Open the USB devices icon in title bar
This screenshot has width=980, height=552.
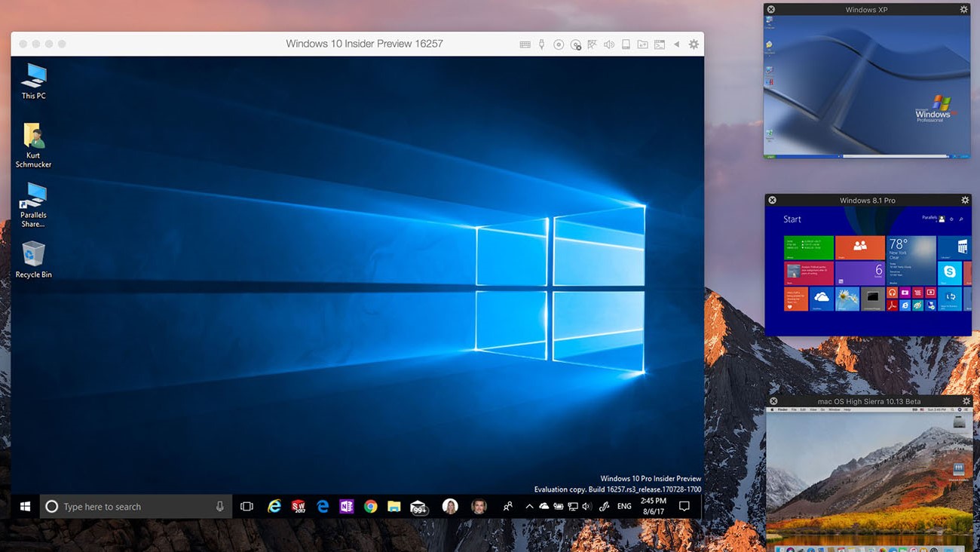[541, 44]
